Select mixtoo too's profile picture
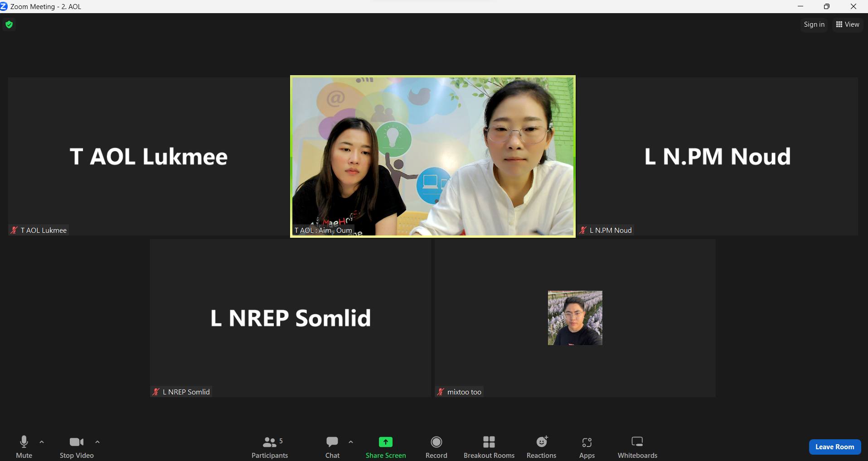Screen dimensions: 868x461 click(575, 318)
